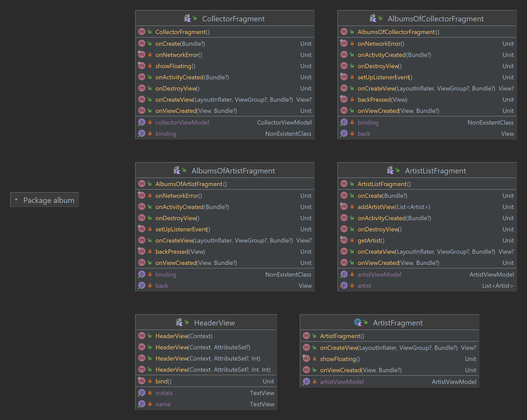Click the property icon beside initials TextView
The width and height of the screenshot is (527, 420).
click(142, 393)
